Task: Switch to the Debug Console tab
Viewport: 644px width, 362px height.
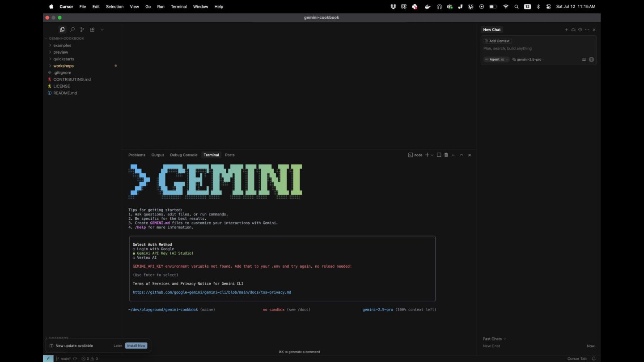Action: click(183, 155)
